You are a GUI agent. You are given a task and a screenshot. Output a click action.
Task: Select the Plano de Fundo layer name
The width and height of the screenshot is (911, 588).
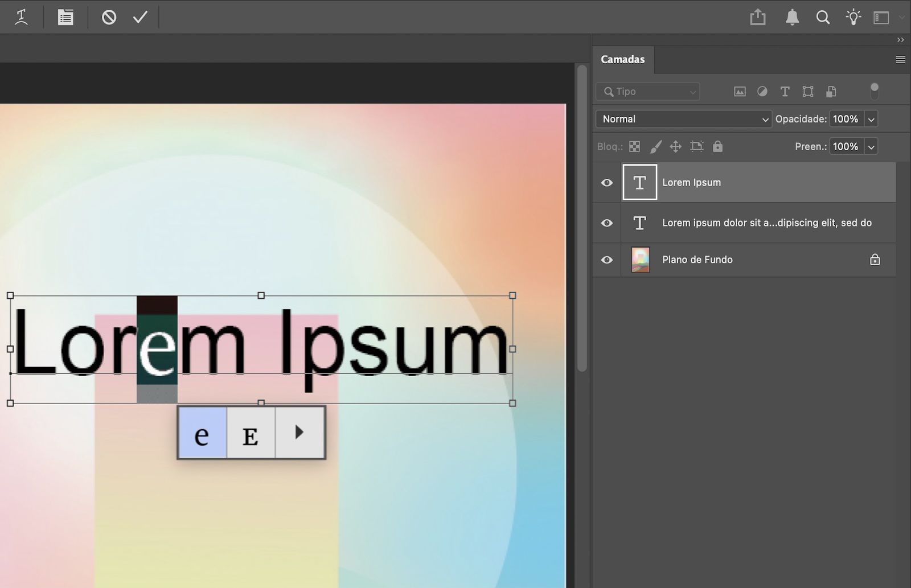coord(697,260)
